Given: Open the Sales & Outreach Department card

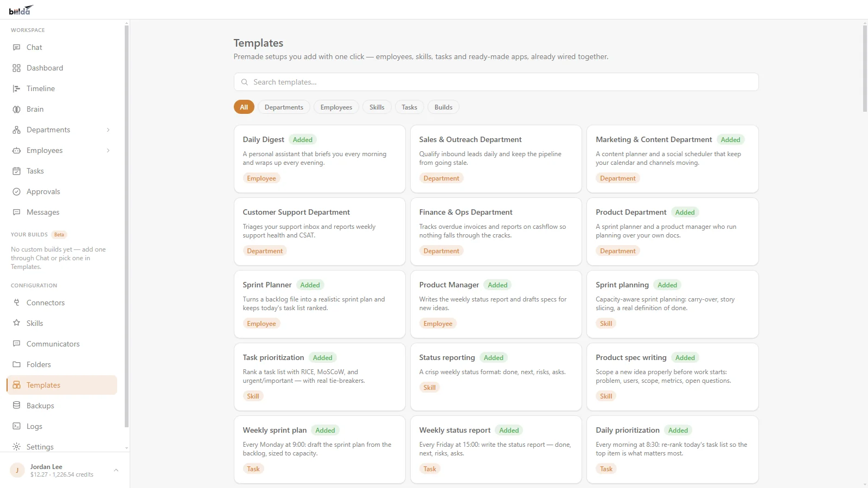Looking at the screenshot, I should coord(496,159).
